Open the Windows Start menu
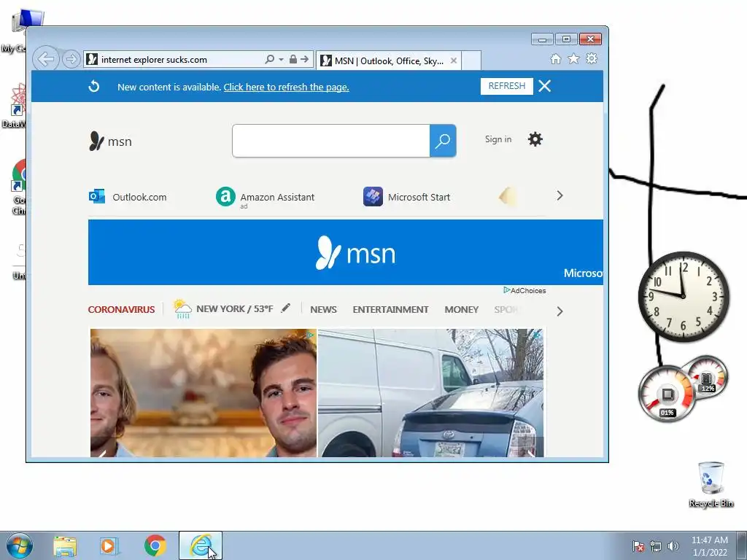The height and width of the screenshot is (560, 747). (19, 545)
